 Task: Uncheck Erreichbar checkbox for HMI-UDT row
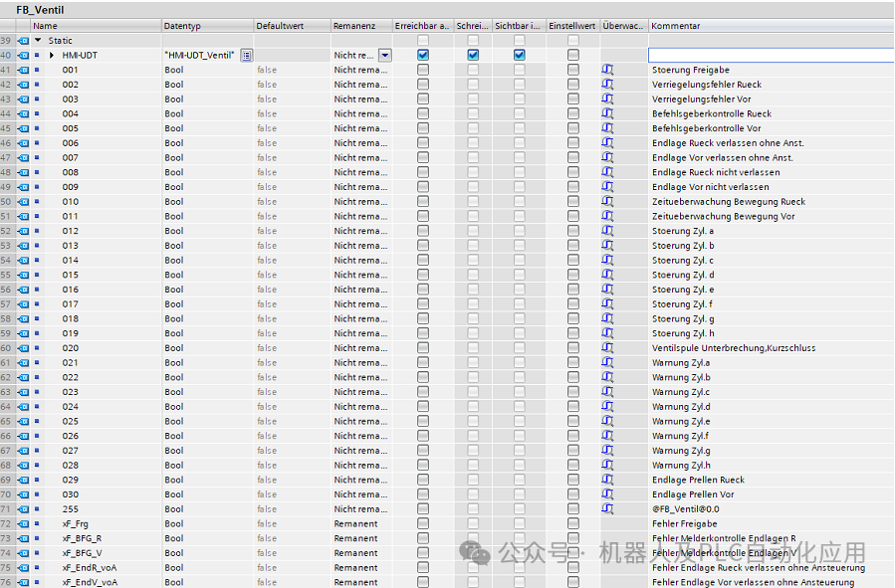coord(423,56)
